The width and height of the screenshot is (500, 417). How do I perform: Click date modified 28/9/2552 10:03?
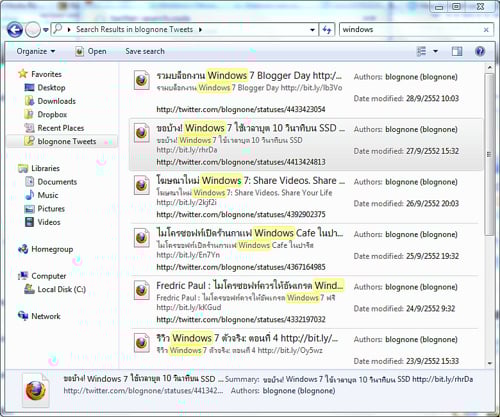432,98
